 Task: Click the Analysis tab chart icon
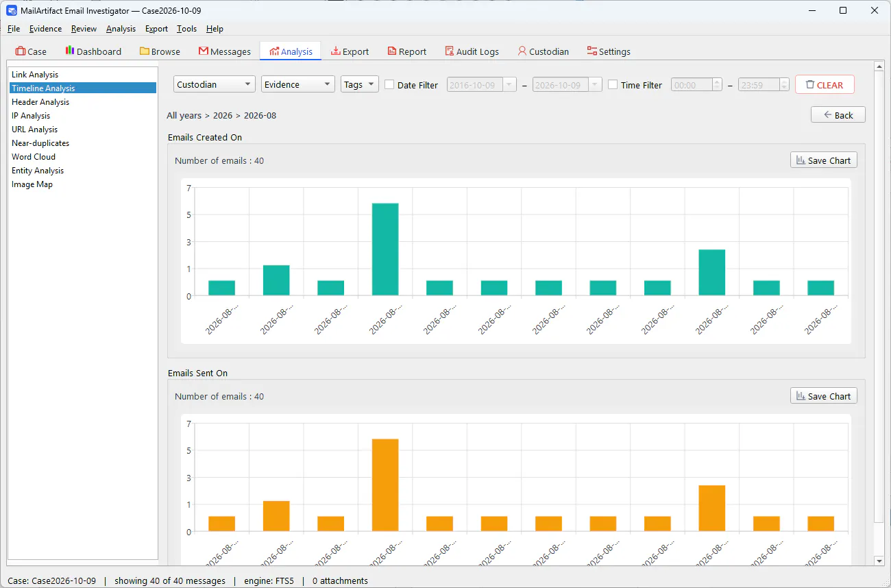tap(274, 51)
